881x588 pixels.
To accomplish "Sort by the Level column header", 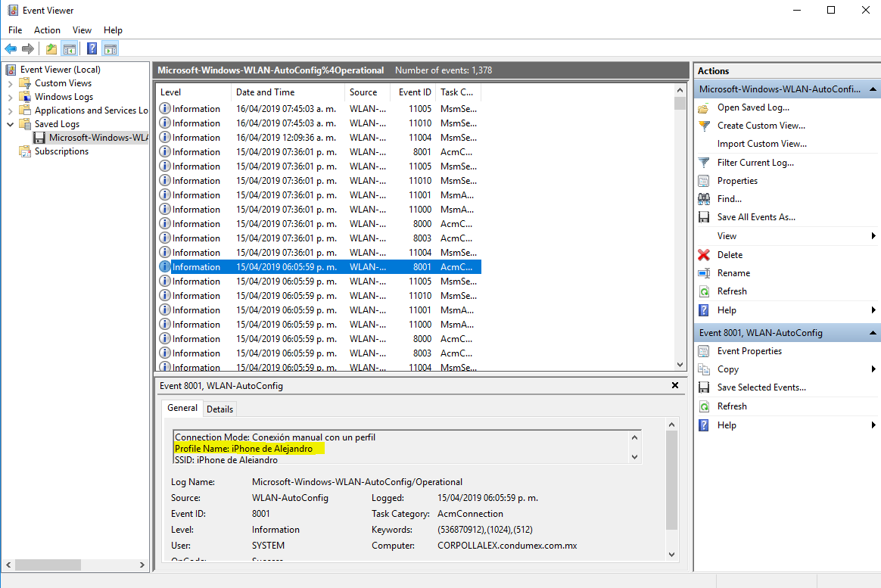I will [x=193, y=92].
